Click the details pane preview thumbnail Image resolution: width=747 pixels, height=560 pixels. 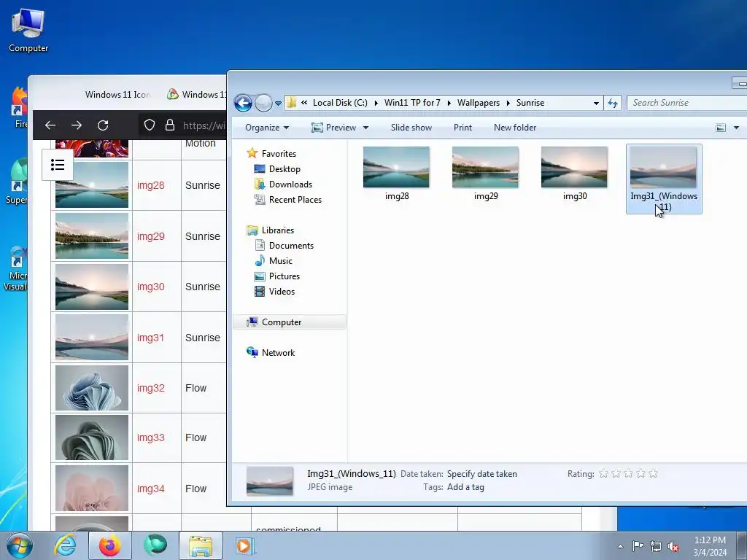[x=270, y=481]
